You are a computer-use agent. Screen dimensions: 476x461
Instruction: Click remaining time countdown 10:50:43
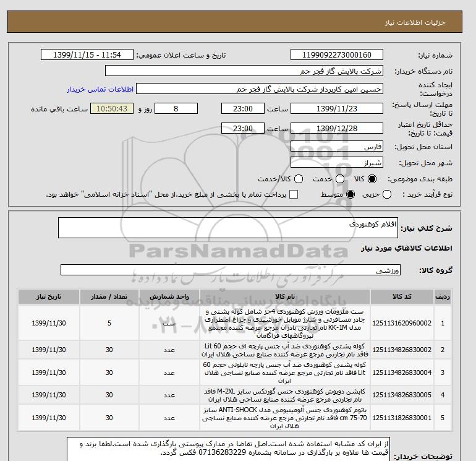tap(112, 108)
